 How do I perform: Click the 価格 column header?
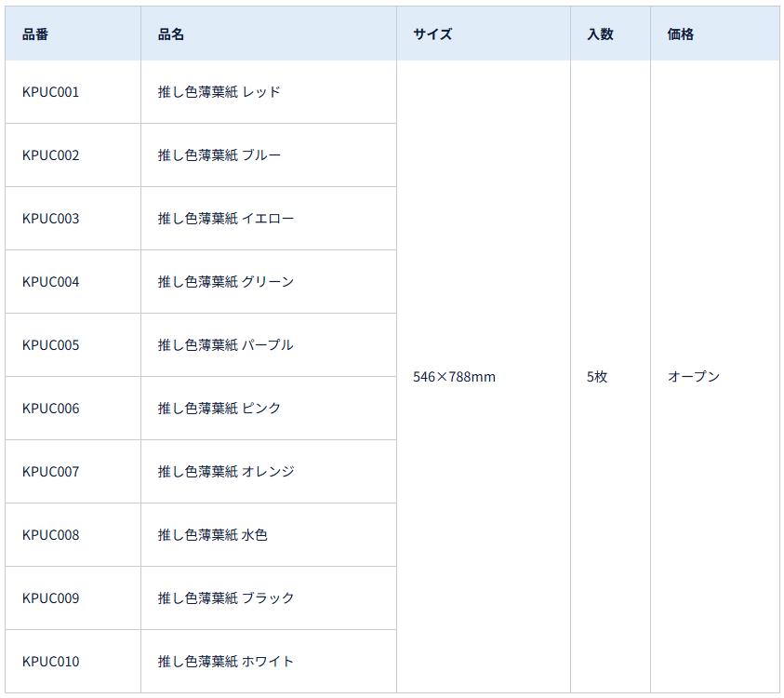[x=681, y=34]
